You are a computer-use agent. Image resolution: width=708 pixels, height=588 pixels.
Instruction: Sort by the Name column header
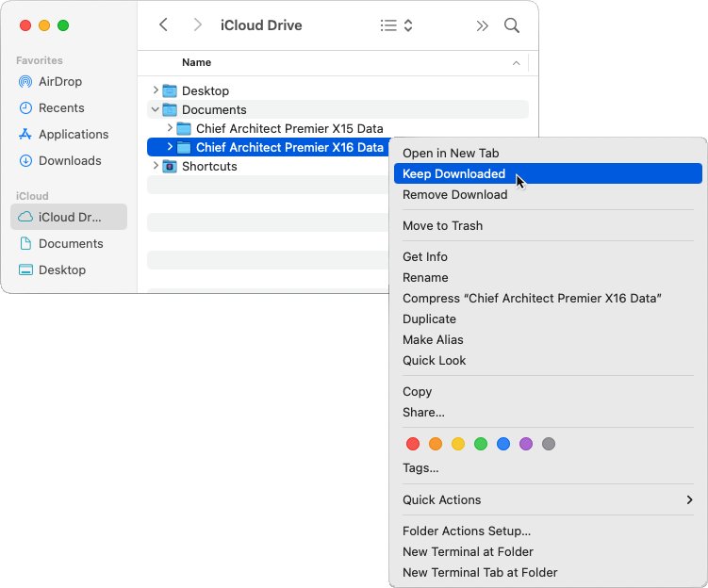tap(196, 62)
